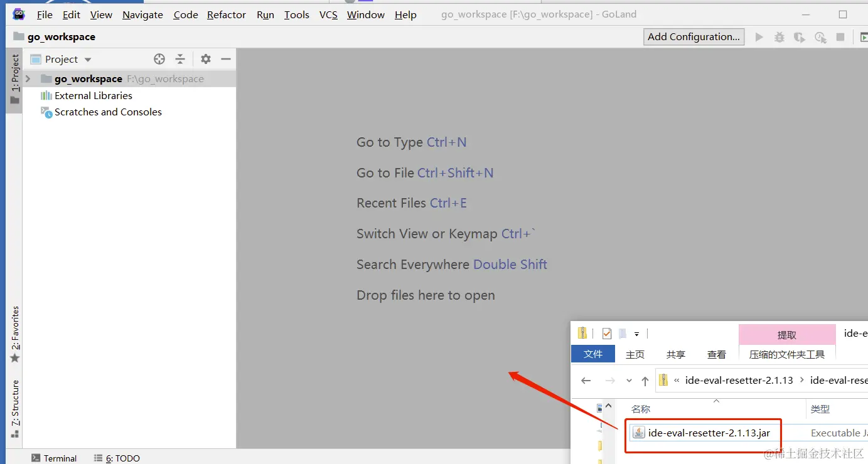The image size is (868, 464).
Task: Click the Explorer address bar « overflow chevron
Action: (x=677, y=380)
